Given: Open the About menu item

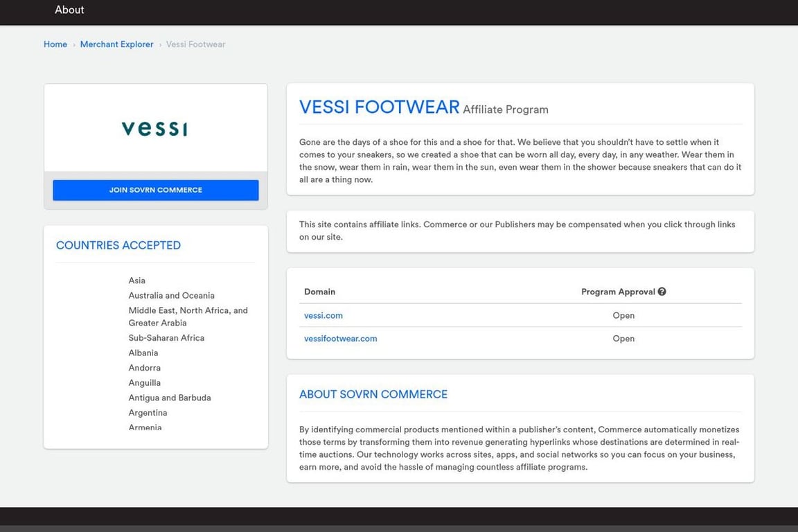Looking at the screenshot, I should pos(69,10).
